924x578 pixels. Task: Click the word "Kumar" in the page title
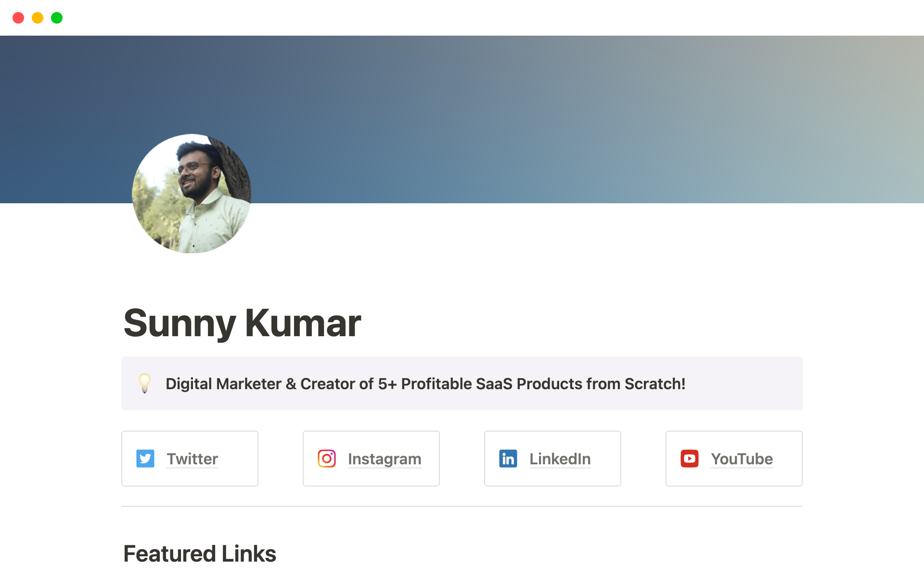click(303, 323)
